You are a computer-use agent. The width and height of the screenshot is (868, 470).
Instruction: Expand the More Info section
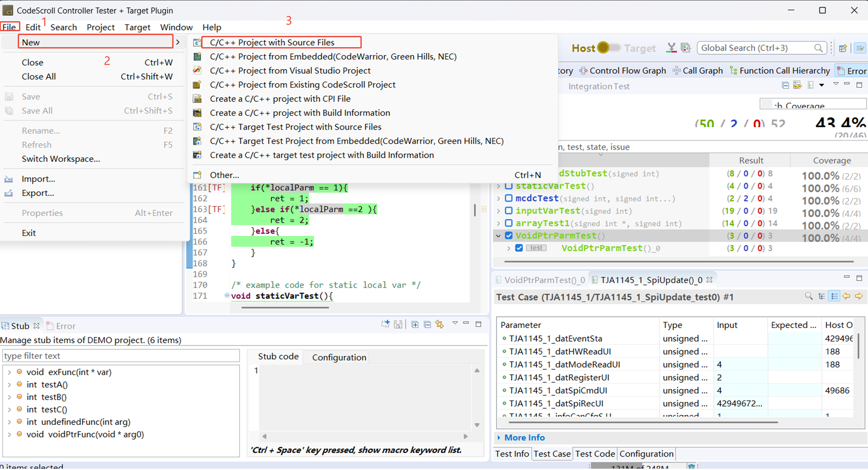point(499,438)
